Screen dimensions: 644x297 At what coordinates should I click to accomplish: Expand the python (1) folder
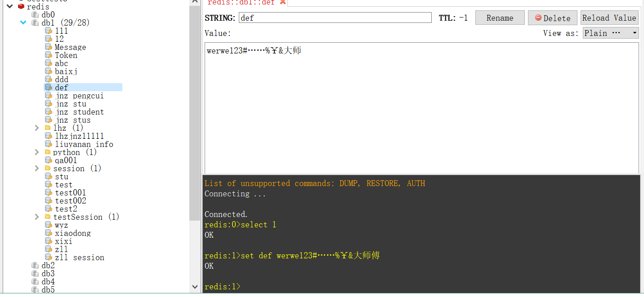click(37, 152)
